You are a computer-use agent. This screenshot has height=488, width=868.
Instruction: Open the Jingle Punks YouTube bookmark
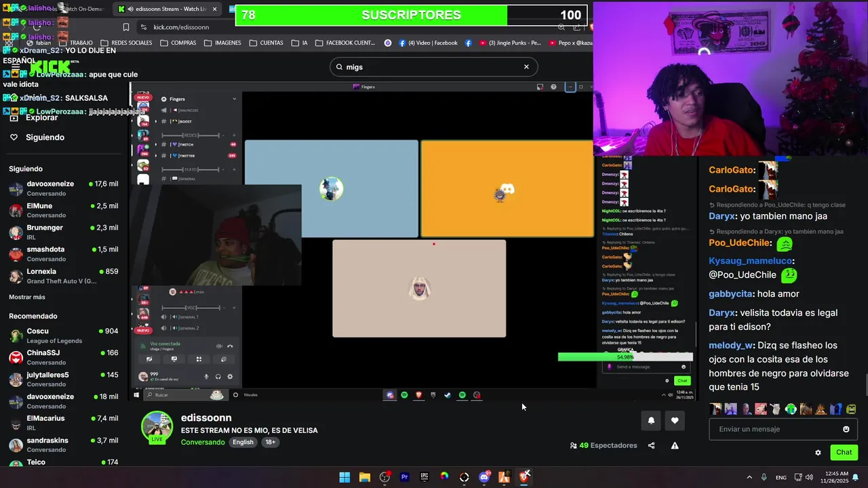pos(511,43)
